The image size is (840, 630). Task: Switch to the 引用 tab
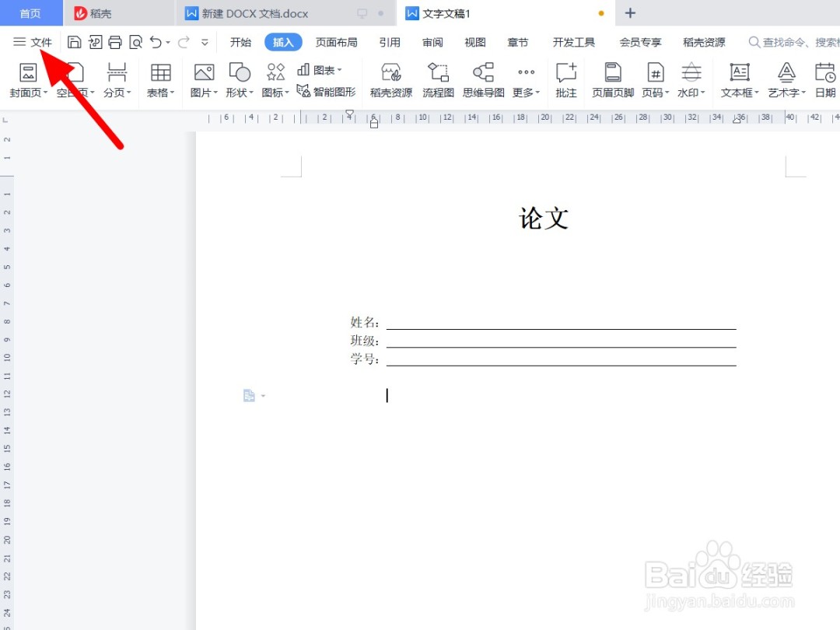pos(390,42)
